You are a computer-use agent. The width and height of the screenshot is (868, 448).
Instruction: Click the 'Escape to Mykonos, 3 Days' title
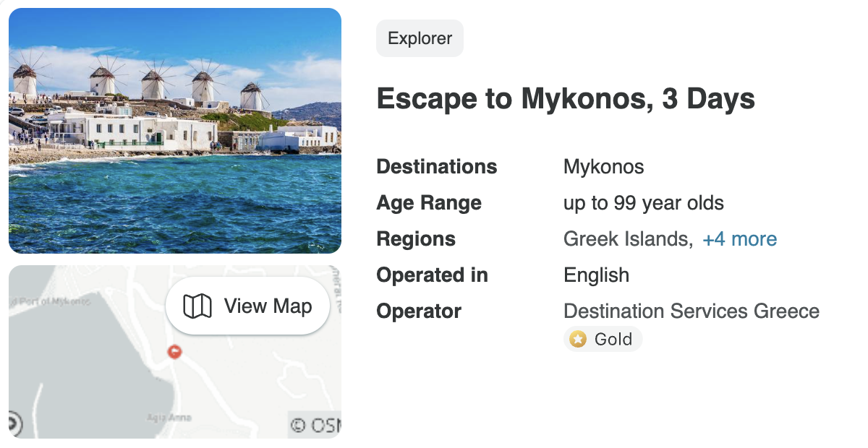(566, 99)
